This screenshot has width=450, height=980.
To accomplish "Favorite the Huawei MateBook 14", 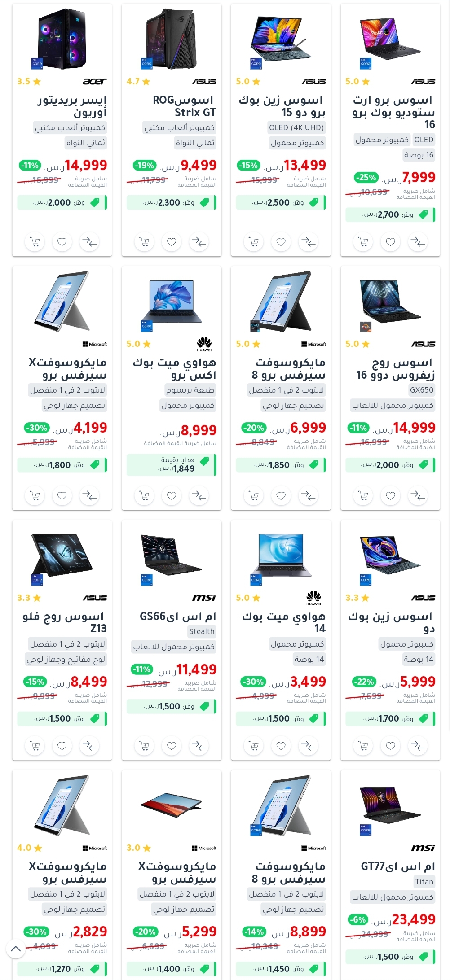I will [281, 746].
